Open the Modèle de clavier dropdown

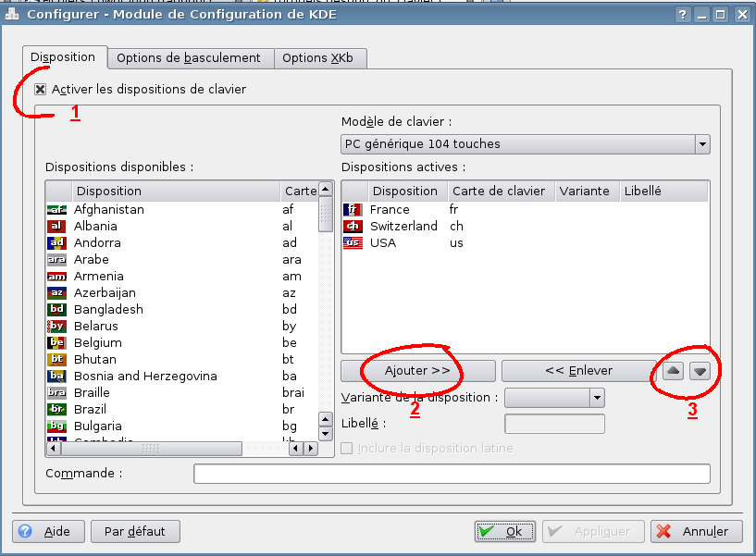tap(702, 144)
